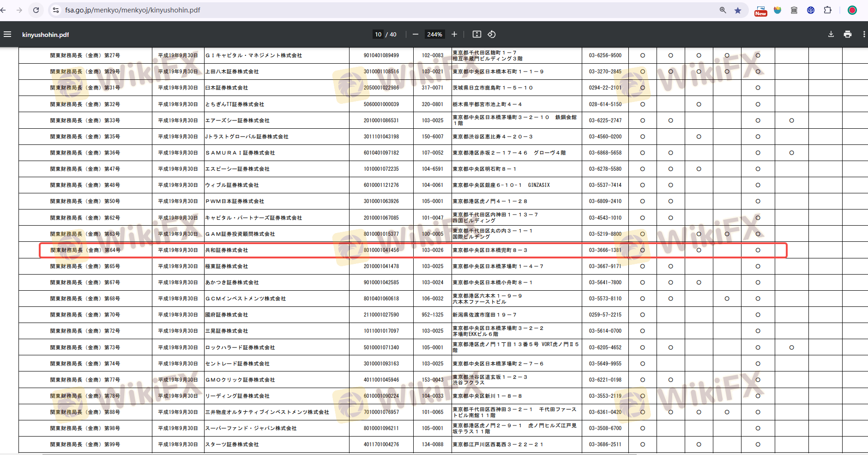Open the PDF viewer more actions menu
This screenshot has width=868, height=455.
[863, 34]
